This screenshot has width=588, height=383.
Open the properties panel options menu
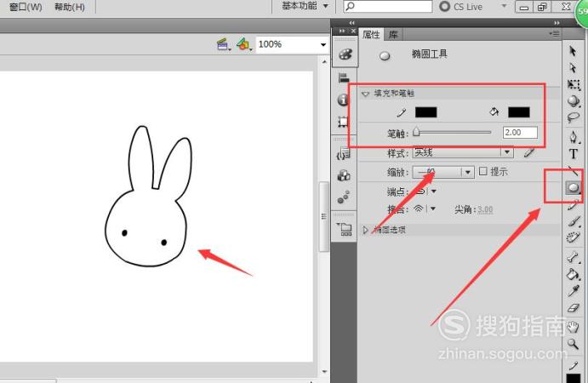tap(554, 34)
